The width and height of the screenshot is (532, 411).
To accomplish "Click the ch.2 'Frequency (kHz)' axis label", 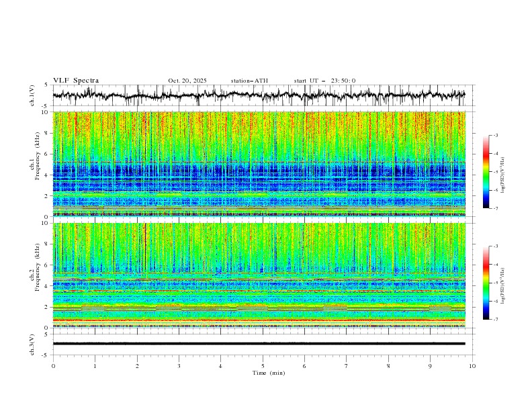I will (37, 267).
